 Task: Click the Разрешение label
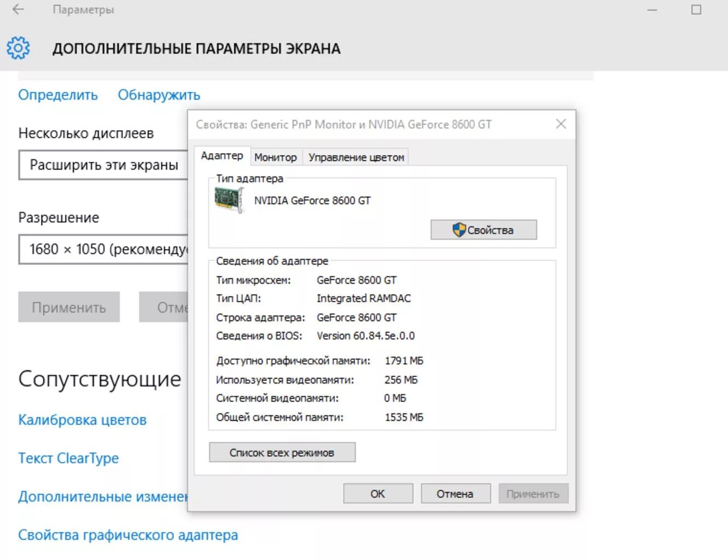(59, 218)
